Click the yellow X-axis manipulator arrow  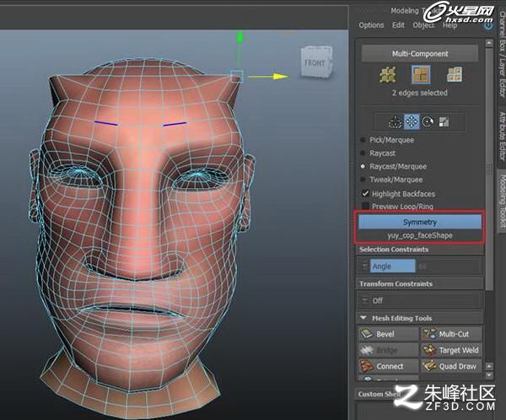coord(279,77)
